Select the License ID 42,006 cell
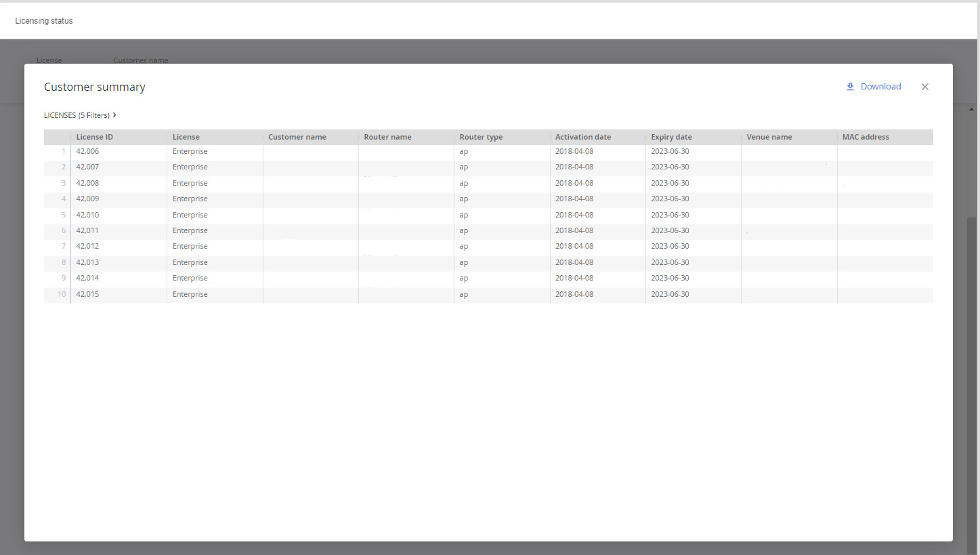Viewport: 980px width, 555px height. 87,151
